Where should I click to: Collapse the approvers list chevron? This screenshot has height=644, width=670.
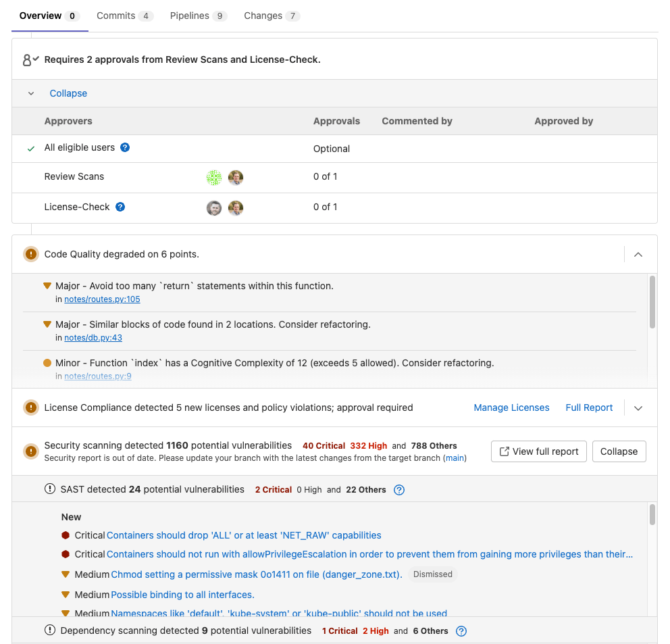[31, 94]
